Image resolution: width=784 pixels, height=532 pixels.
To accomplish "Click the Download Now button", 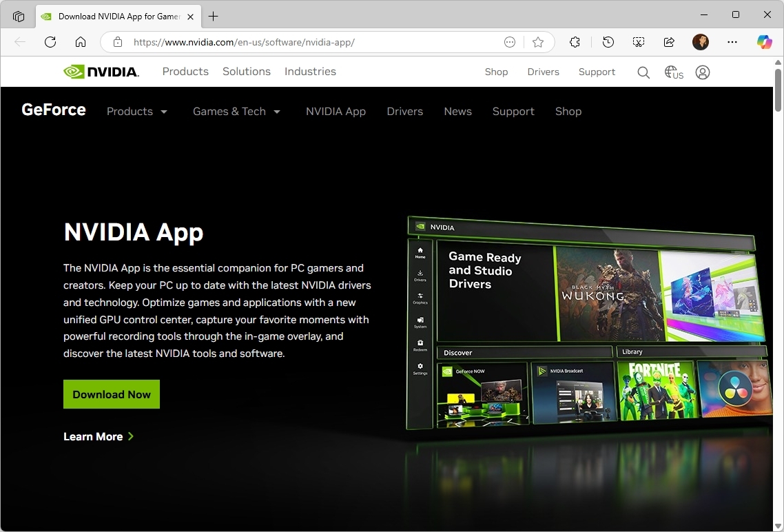I will (112, 394).
